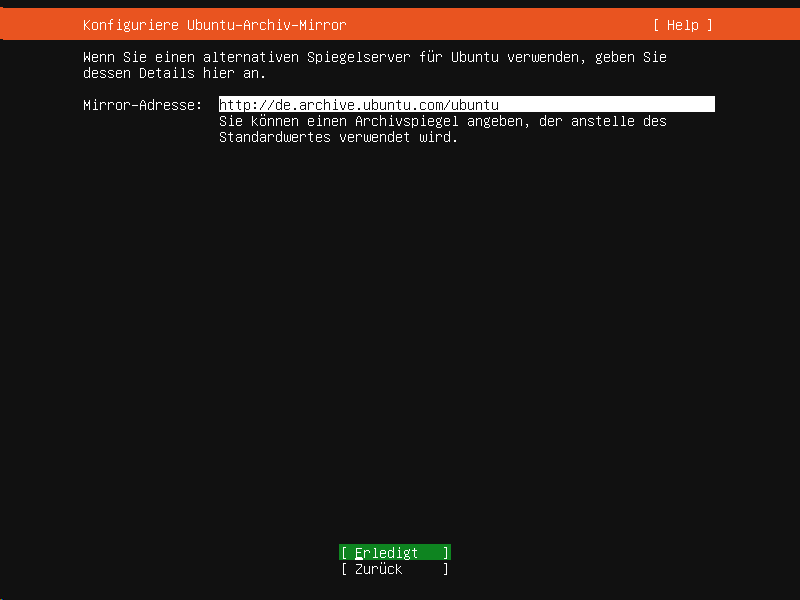Viewport: 800px width, 600px height.
Task: Click the word Spiegelserver in the description
Action: [359, 57]
